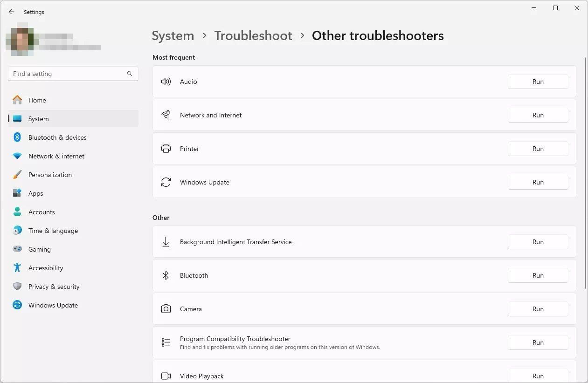Open Personalization settings
The width and height of the screenshot is (588, 383).
(x=73, y=175)
